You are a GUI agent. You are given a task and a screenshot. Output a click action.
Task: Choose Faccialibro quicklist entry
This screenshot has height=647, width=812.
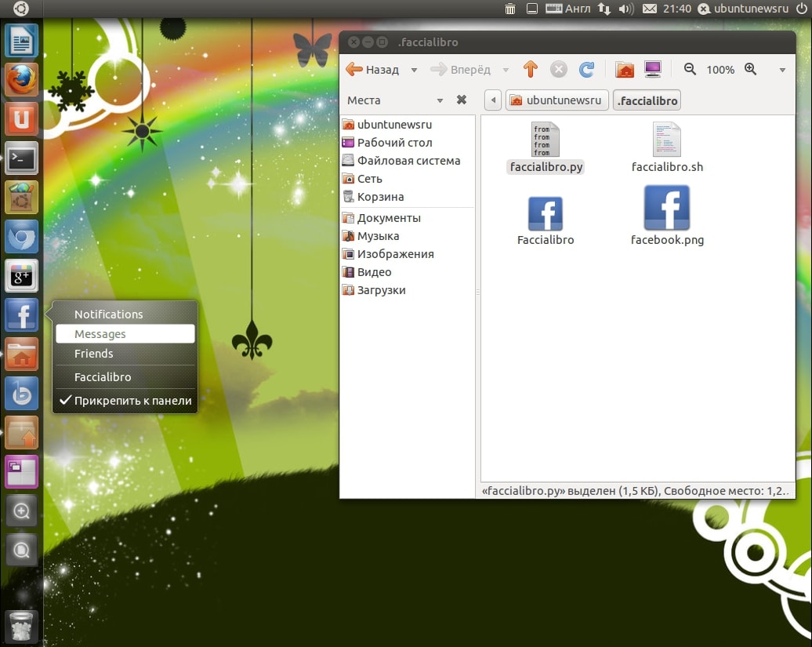coord(125,376)
